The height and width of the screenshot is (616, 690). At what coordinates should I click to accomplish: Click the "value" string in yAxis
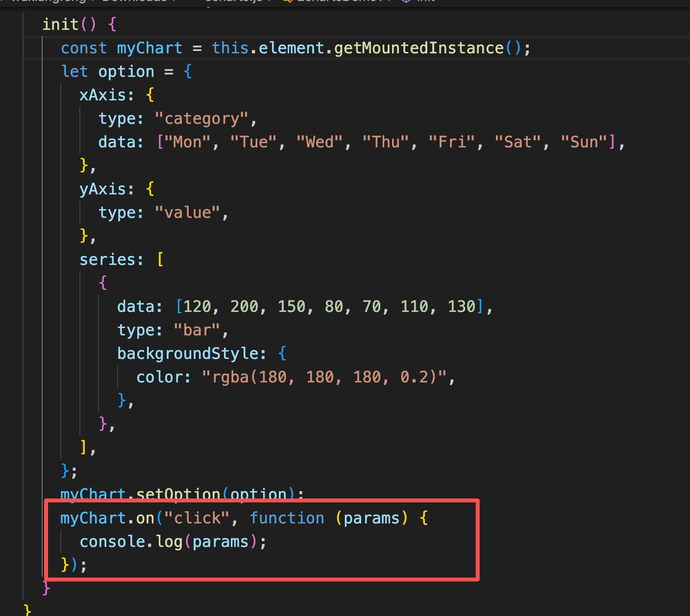click(x=188, y=213)
